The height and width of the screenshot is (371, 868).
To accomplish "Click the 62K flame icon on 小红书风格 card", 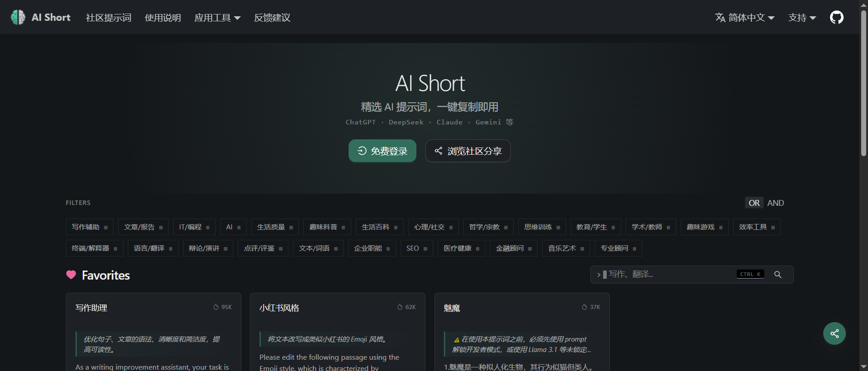I will pos(400,307).
